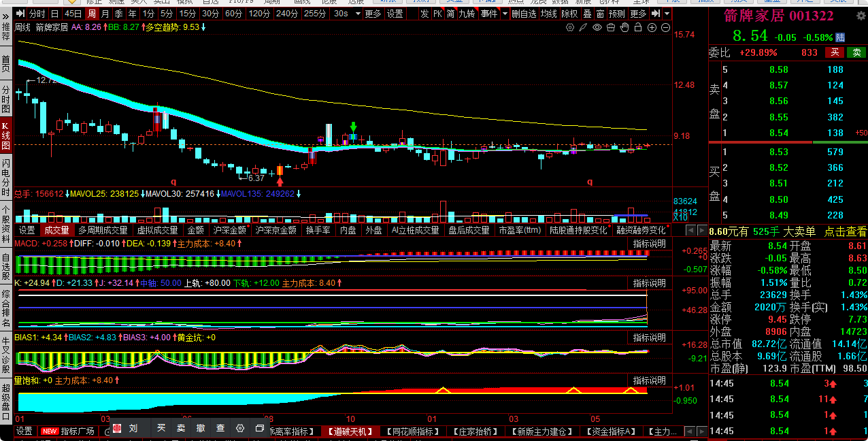Click 查 query on floating toolbar
The width and height of the screenshot is (868, 441).
220,428
